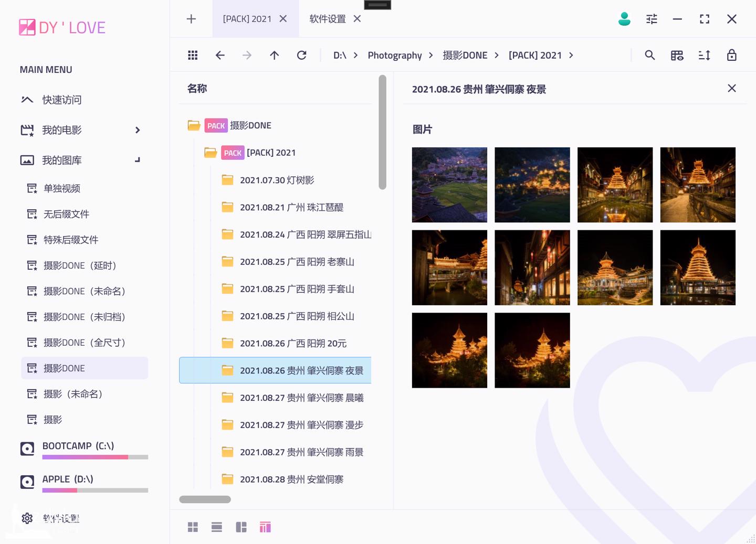Open the tune settings sliders icon

point(652,19)
